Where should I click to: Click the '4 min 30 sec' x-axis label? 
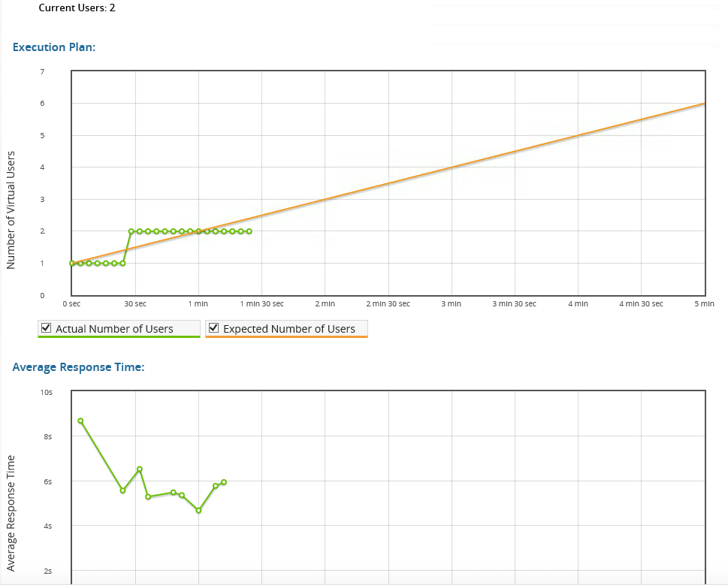(641, 304)
